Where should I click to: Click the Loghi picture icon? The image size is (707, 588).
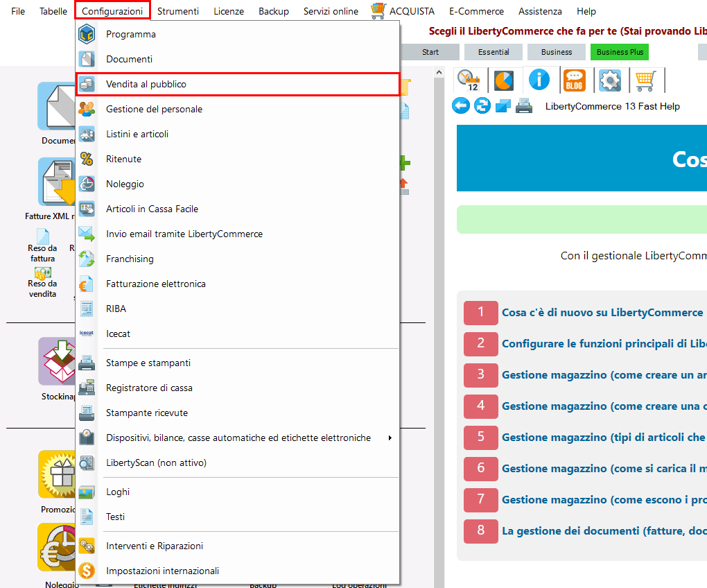87,492
